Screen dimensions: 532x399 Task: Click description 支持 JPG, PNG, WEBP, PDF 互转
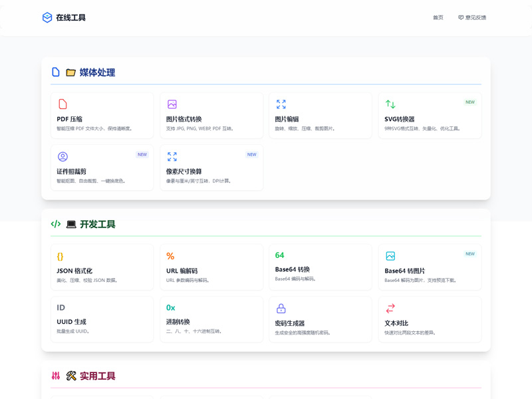click(199, 128)
